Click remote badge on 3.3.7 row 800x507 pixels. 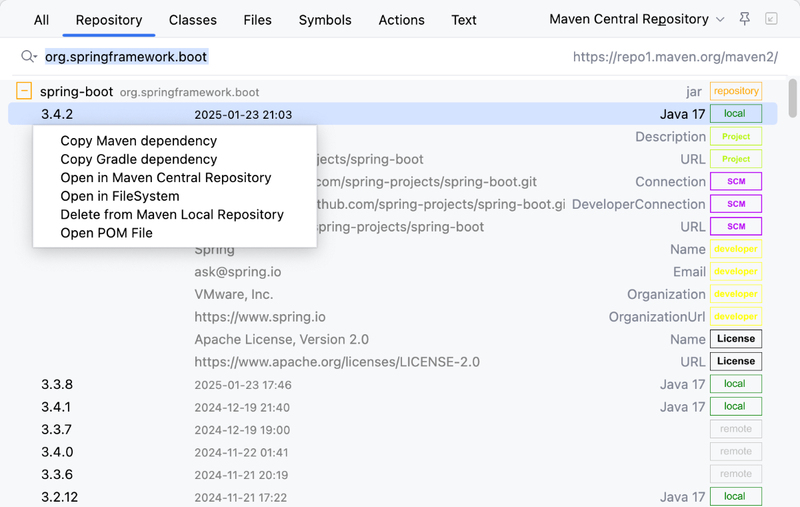pyautogui.click(x=736, y=429)
